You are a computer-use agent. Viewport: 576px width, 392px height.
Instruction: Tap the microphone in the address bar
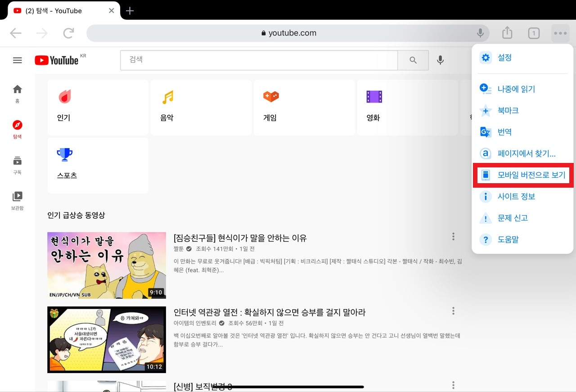[x=481, y=33]
